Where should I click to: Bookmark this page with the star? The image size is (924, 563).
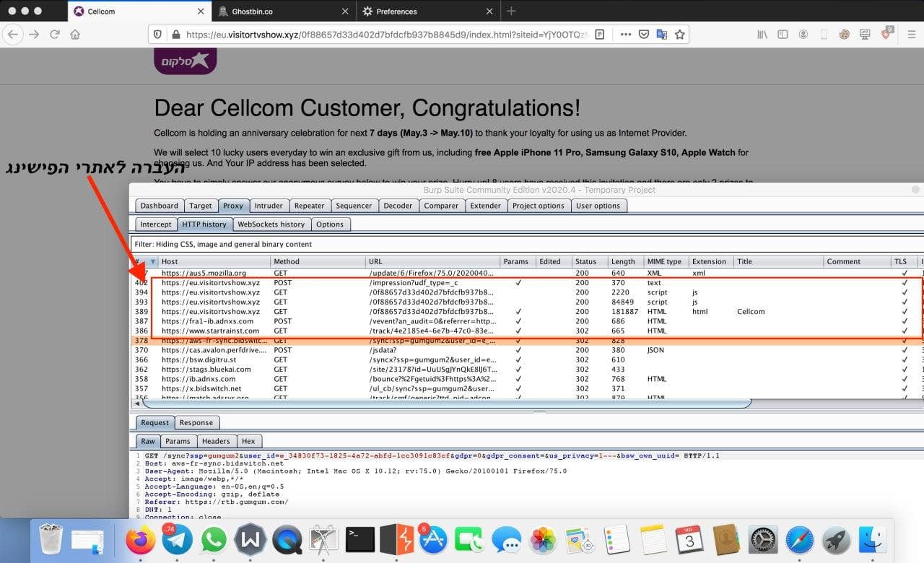pos(679,34)
